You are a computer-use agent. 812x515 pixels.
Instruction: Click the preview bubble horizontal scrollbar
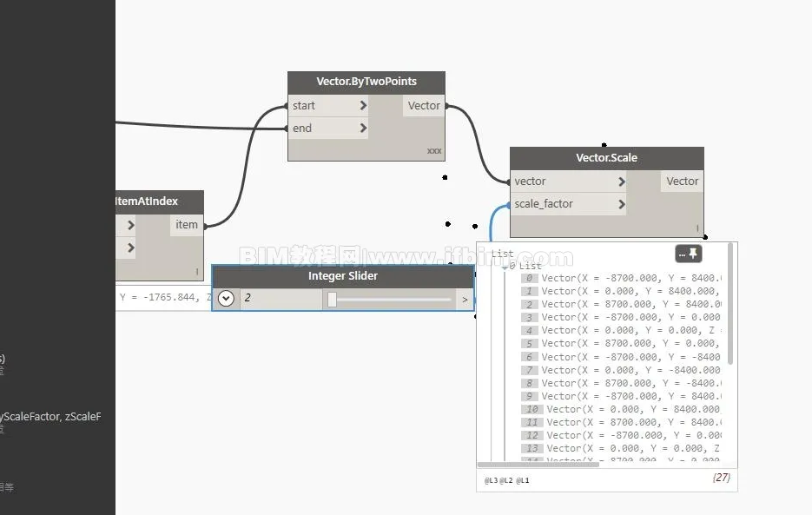538,465
